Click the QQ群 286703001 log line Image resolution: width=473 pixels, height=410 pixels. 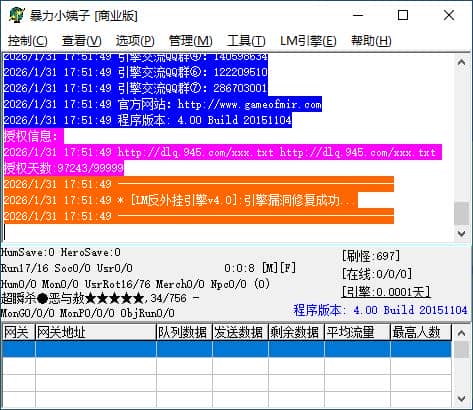[136, 88]
